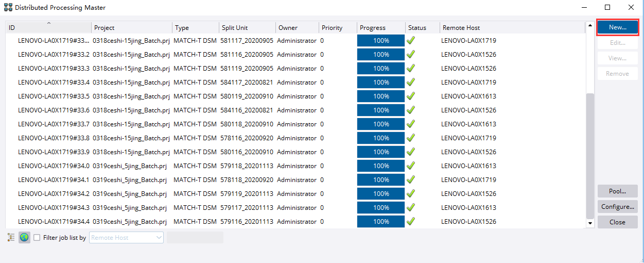
Task: Sort jobs by Project column header
Action: [132, 28]
